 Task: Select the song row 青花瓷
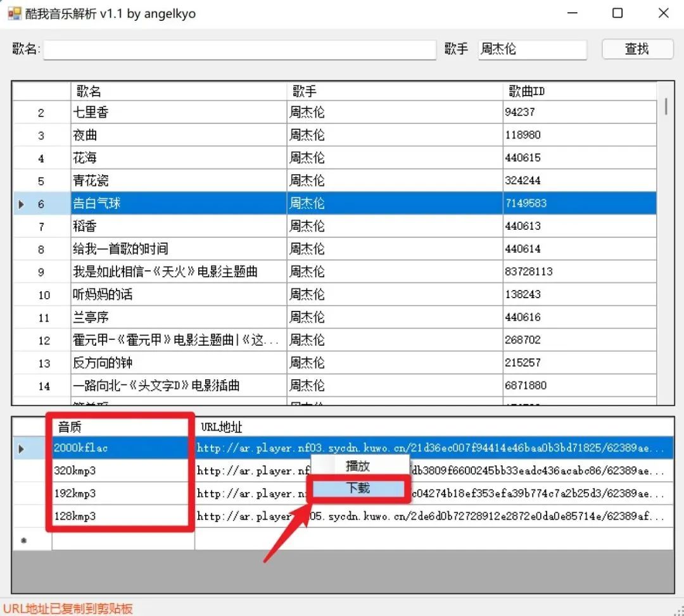179,181
